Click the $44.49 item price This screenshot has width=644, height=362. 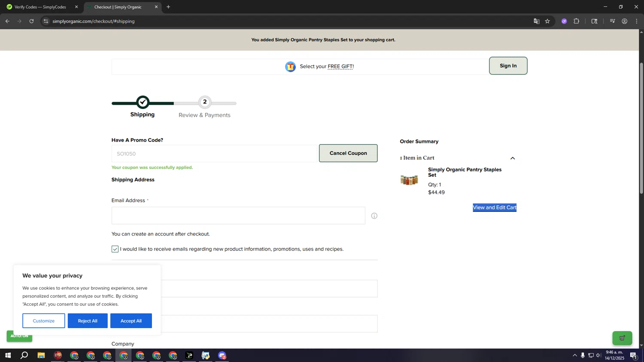coord(436,193)
